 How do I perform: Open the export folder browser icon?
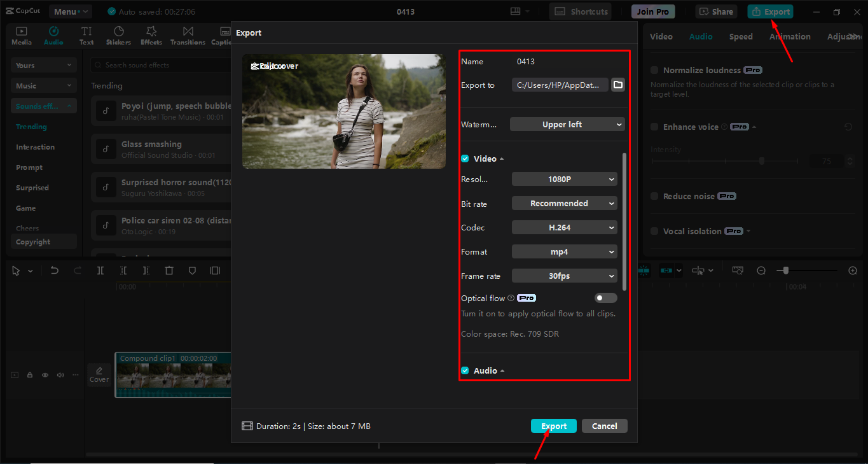point(617,84)
